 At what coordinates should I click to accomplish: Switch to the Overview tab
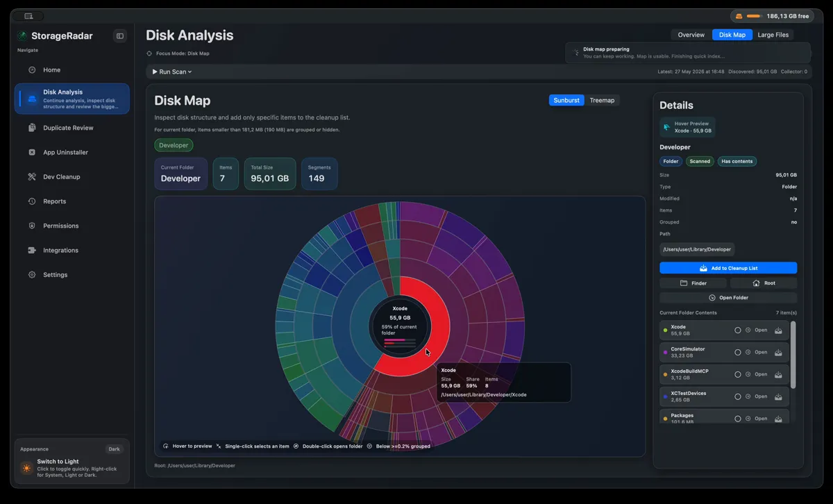coord(691,35)
